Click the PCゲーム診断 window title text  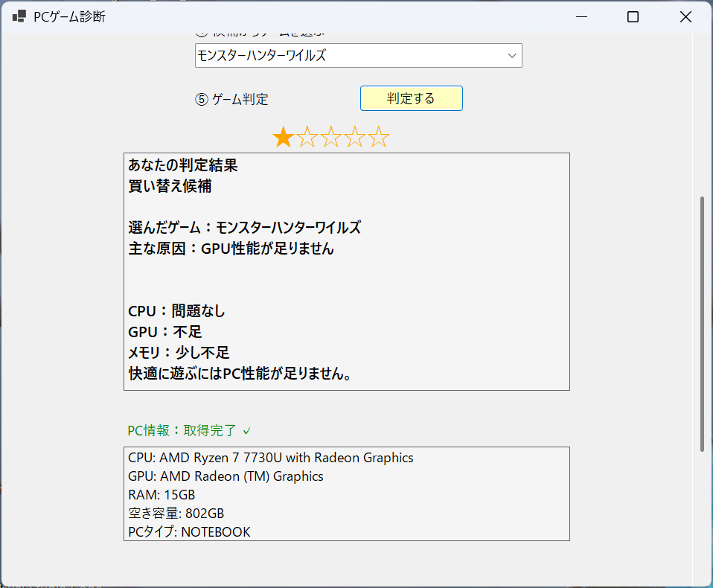69,17
